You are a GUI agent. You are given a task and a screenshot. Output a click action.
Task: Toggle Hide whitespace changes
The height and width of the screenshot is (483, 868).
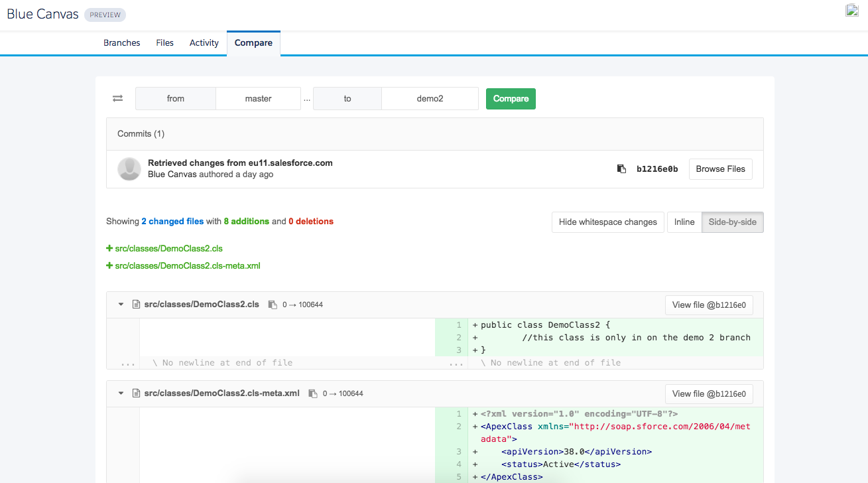pos(608,222)
